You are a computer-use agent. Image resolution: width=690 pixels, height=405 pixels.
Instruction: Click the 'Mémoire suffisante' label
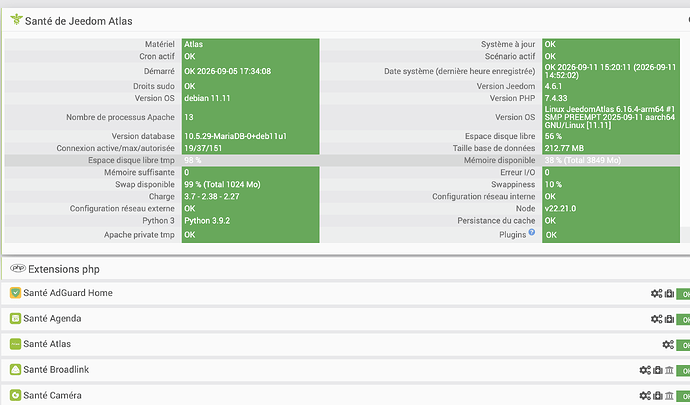(x=139, y=172)
